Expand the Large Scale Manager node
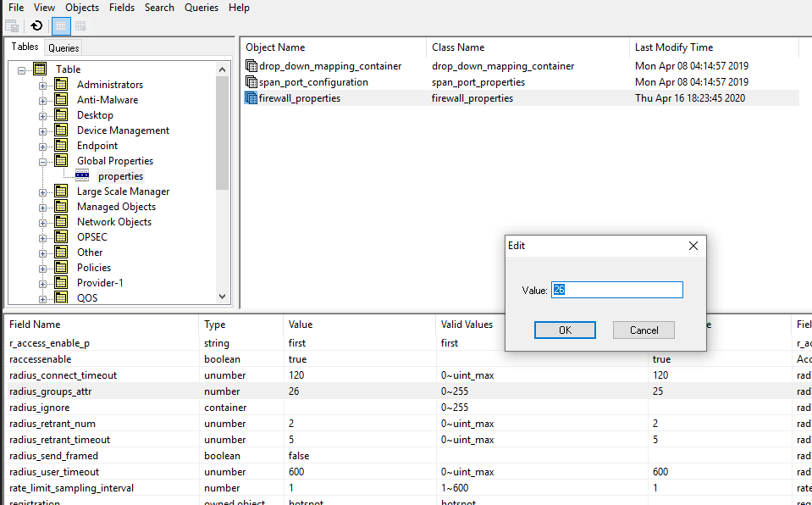Viewport: 812px width, 505px height. click(42, 192)
